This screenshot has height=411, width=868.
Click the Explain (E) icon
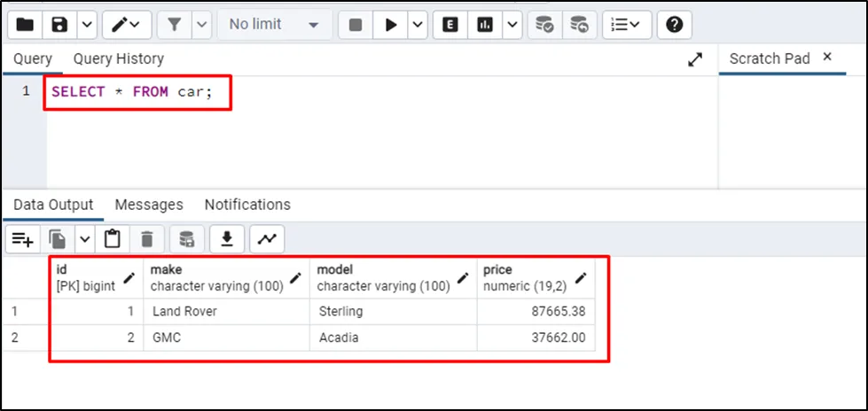click(x=450, y=25)
